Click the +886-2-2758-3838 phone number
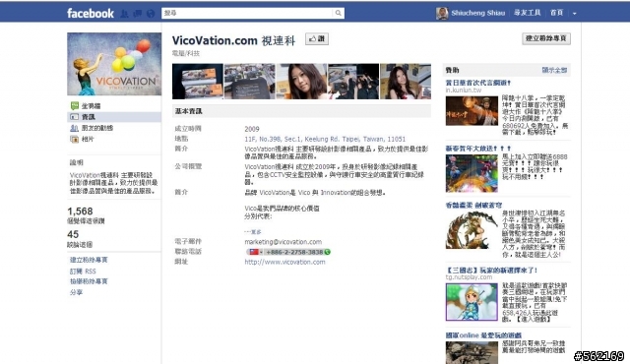Image resolution: width=630 pixels, height=364 pixels. (x=294, y=252)
